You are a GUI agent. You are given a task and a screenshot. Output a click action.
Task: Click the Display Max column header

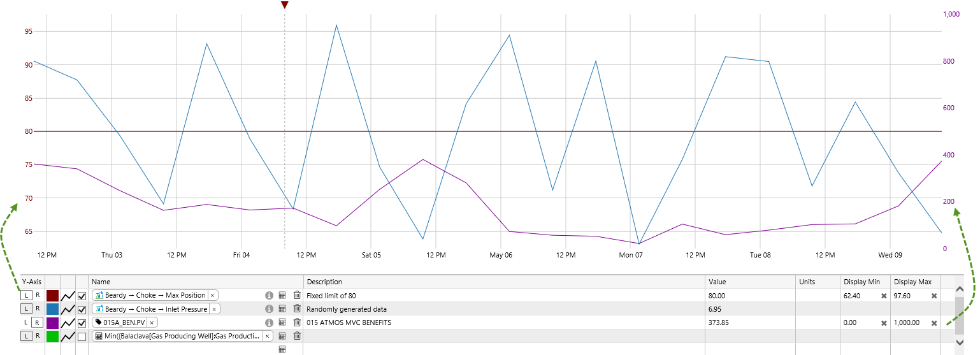click(916, 282)
